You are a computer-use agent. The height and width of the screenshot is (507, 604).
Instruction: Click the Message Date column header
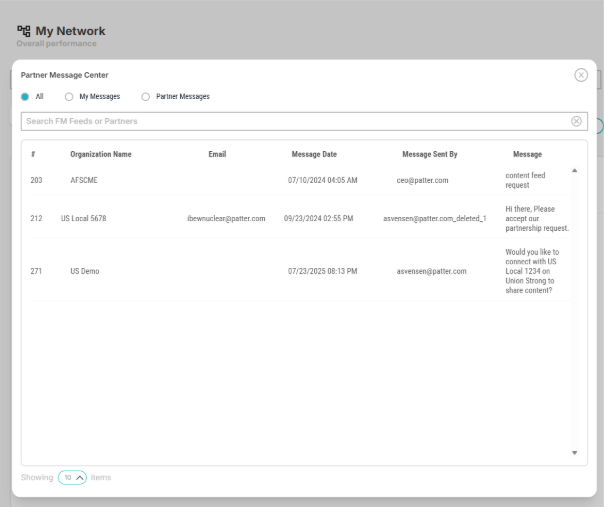(x=314, y=154)
